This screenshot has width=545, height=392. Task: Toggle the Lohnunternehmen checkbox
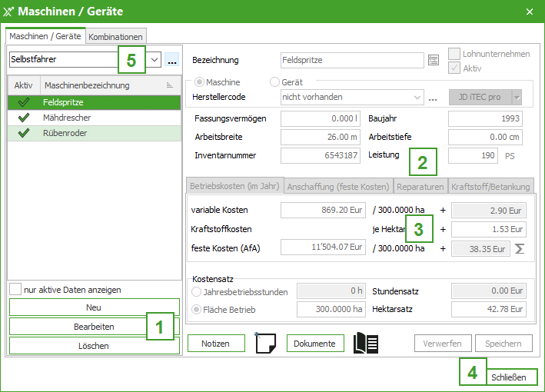click(x=454, y=54)
